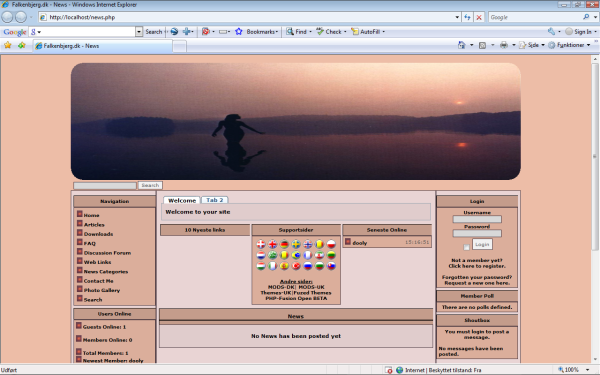This screenshot has height=375, width=600.
Task: Open the address bar history dropdown
Action: tap(457, 17)
